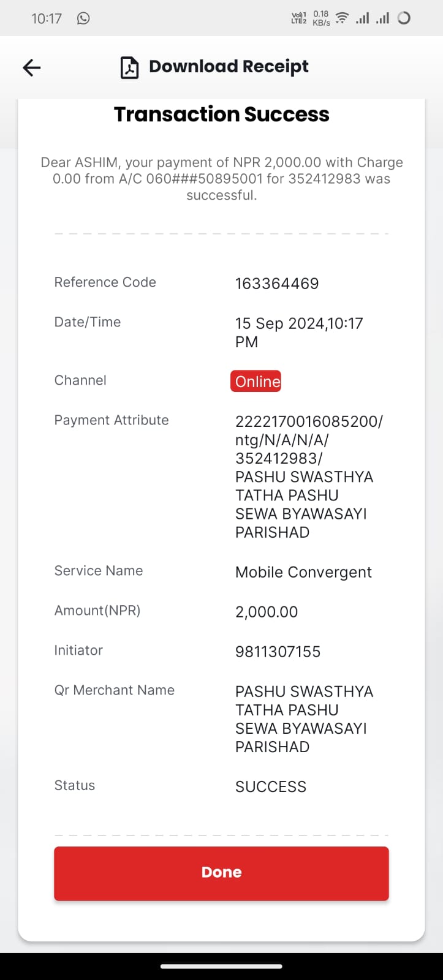Tap the second mobile signal strength icon
The height and width of the screenshot is (980, 443).
click(382, 18)
